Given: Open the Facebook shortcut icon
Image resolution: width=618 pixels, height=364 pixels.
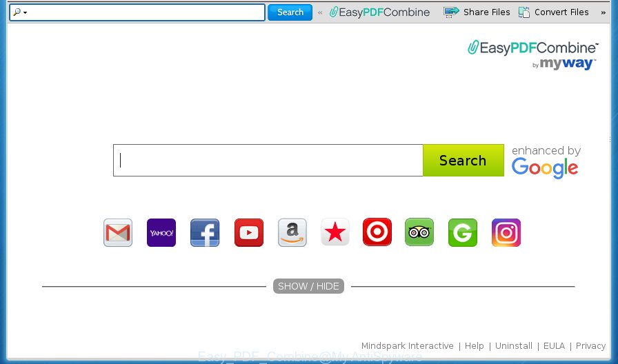Looking at the screenshot, I should point(205,232).
